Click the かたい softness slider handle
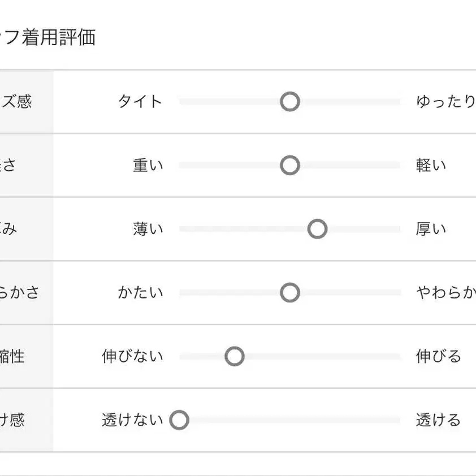 (x=290, y=293)
